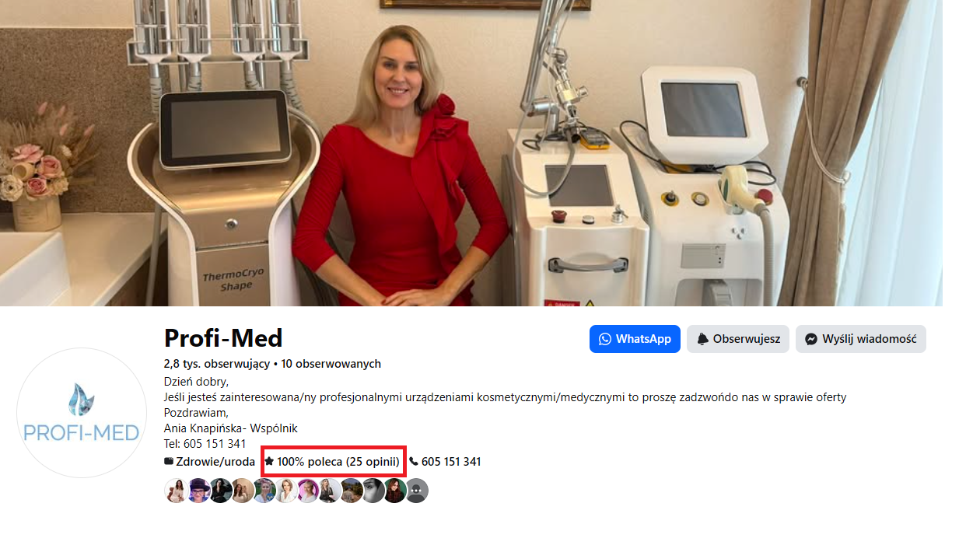Click Wyślij wiadomość to message the page
Screen dimensions: 980x538
pos(861,339)
